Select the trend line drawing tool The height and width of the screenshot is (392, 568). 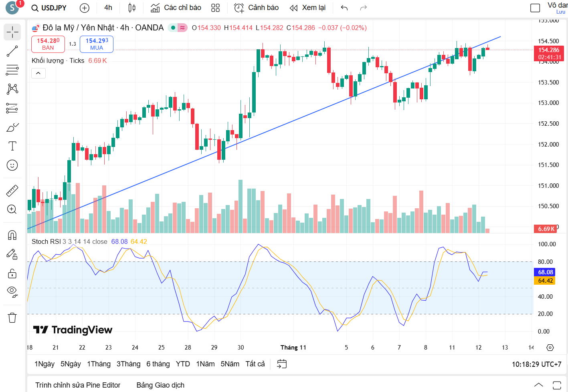coord(12,51)
